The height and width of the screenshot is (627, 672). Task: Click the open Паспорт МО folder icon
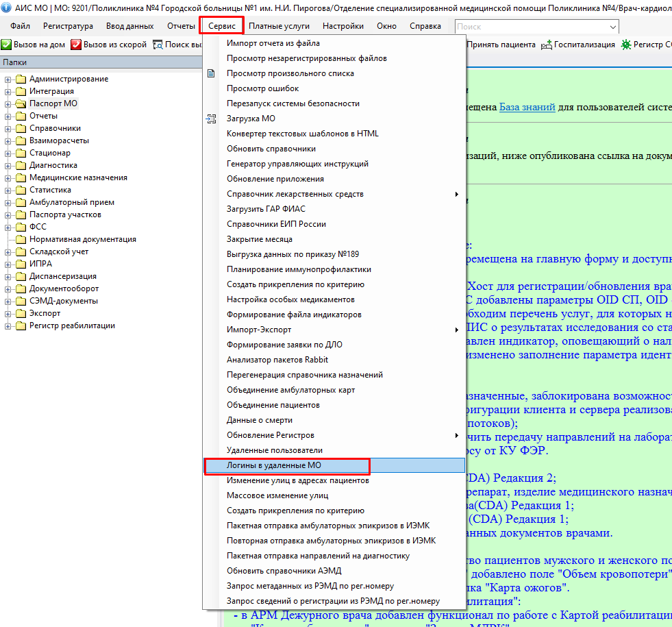pos(21,103)
